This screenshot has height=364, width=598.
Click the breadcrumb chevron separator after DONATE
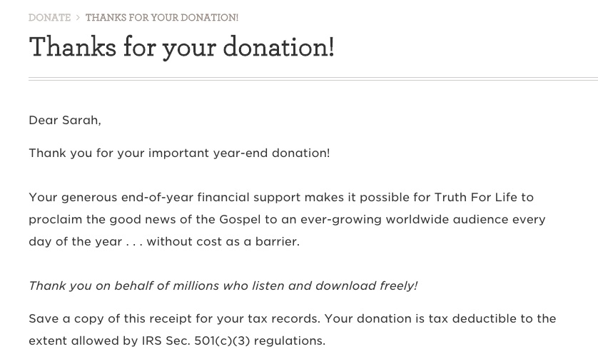78,18
